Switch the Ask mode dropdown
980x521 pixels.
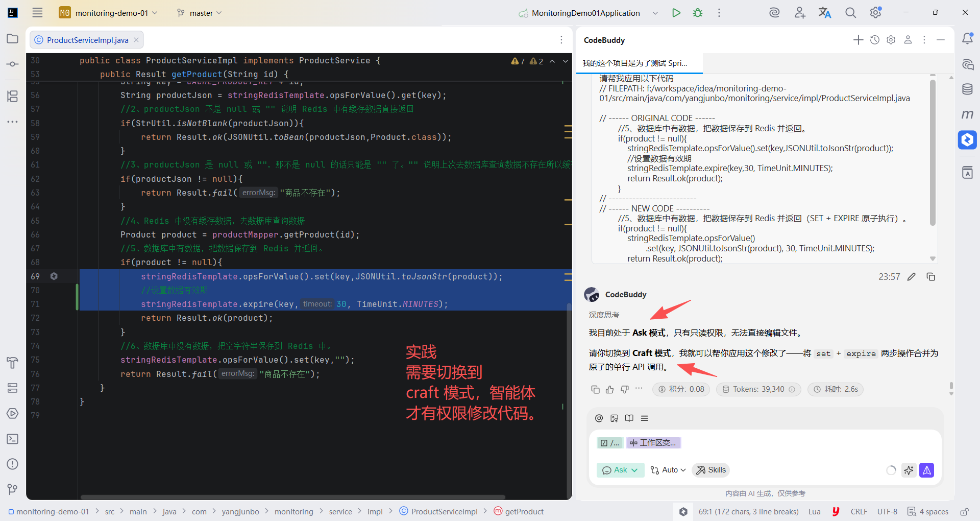tap(620, 470)
